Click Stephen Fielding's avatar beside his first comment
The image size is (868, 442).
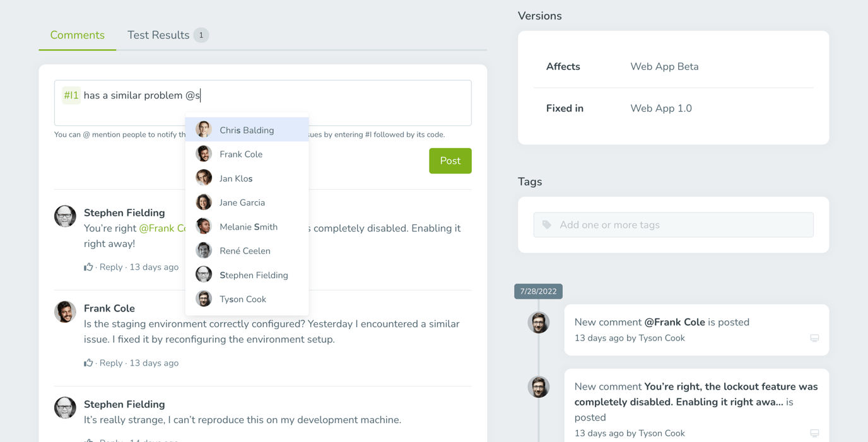tap(65, 216)
